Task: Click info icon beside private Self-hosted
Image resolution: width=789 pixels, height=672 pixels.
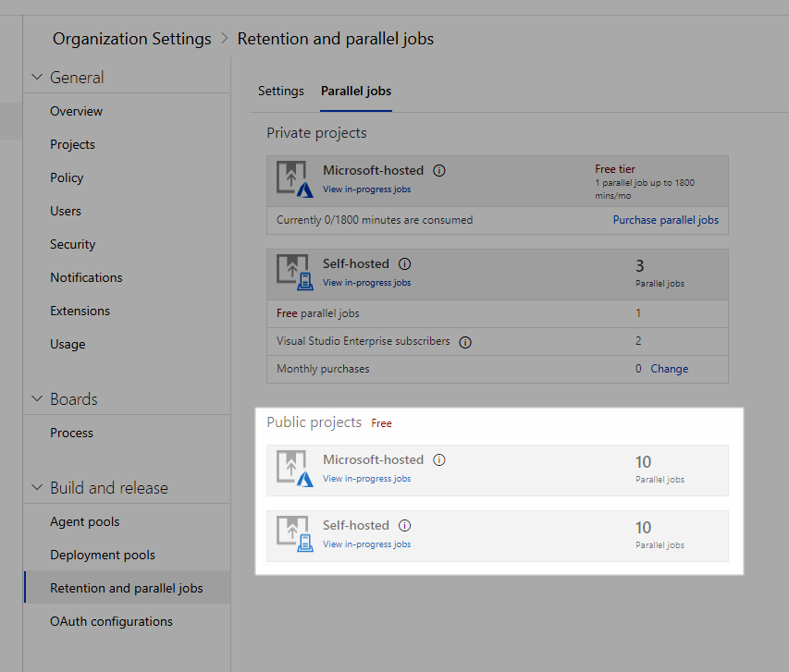Action: 405,264
